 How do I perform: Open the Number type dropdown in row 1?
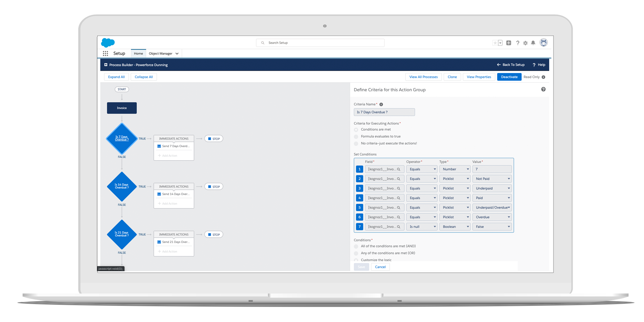coord(455,169)
